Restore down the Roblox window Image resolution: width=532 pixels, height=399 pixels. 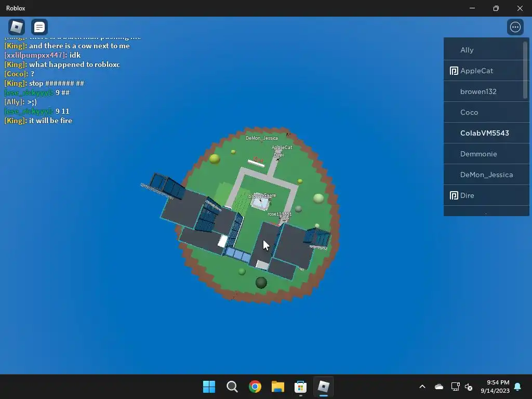coord(496,8)
